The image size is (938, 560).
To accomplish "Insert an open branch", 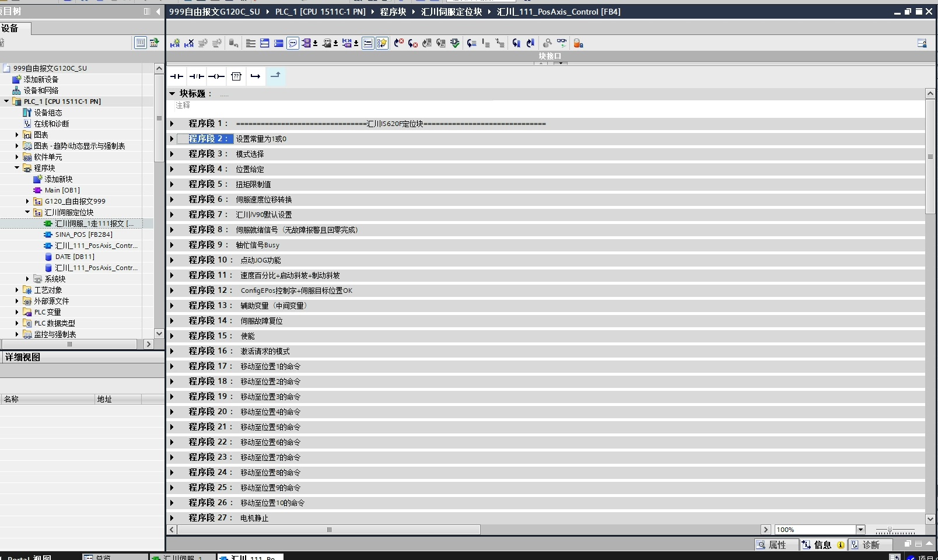I will click(x=256, y=76).
